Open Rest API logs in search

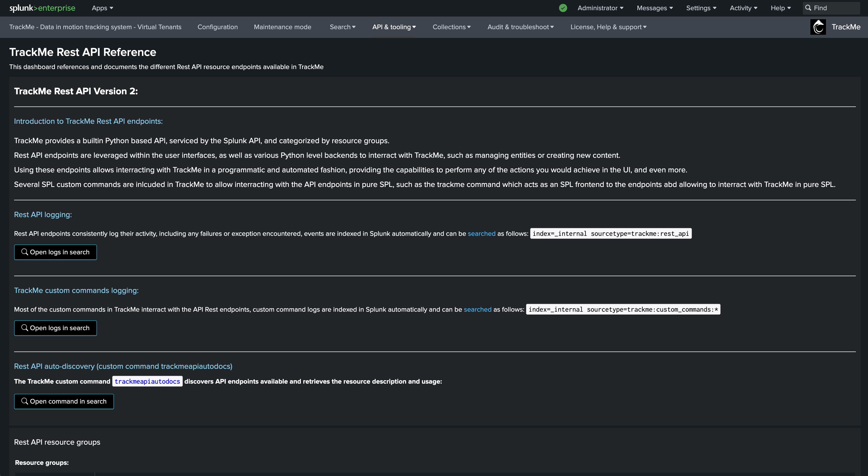(55, 252)
